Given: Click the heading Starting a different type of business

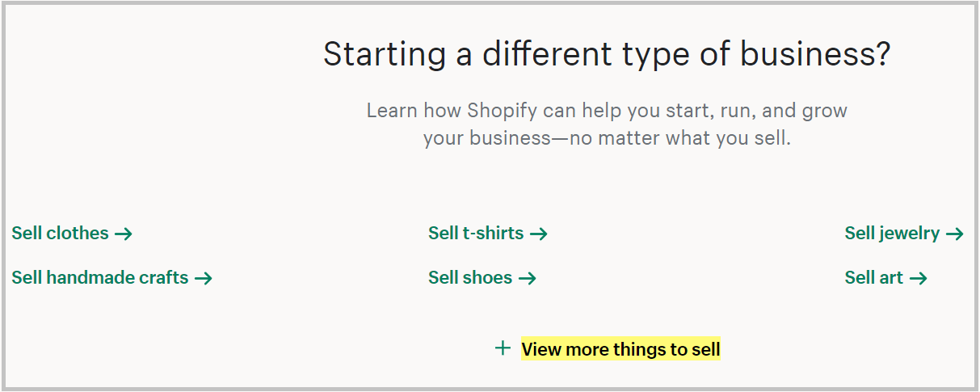Looking at the screenshot, I should [606, 54].
